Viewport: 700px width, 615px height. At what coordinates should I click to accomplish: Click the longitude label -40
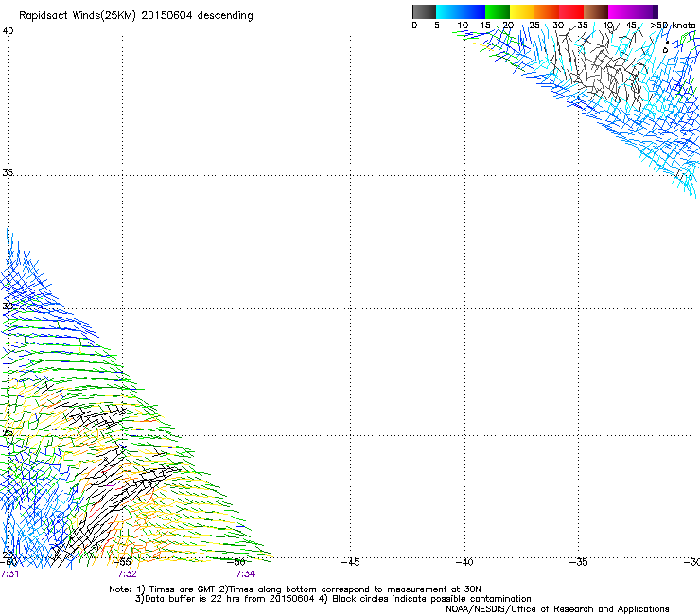tap(464, 562)
